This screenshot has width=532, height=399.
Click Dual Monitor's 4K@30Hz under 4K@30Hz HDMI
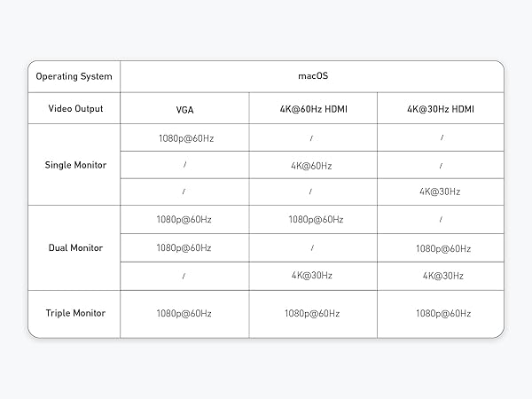point(441,276)
